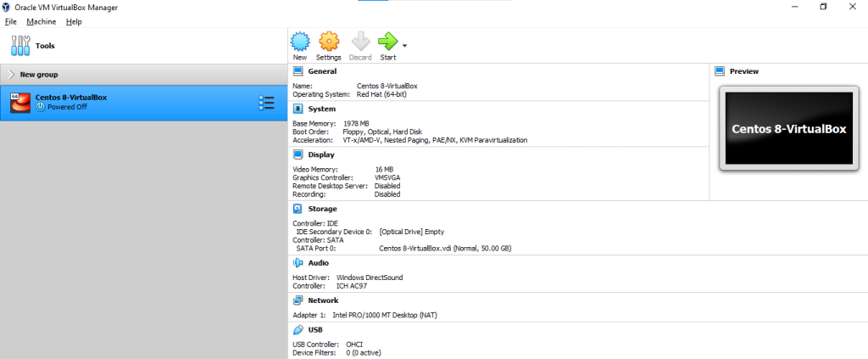Click the Centos 8-VirtualBox preview thumbnail

[789, 128]
